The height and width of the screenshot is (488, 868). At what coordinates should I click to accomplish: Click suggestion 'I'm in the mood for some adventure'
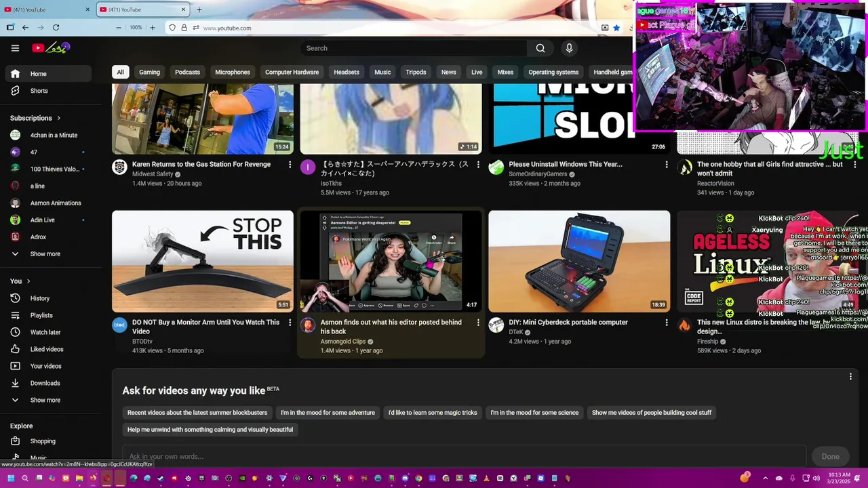point(328,413)
